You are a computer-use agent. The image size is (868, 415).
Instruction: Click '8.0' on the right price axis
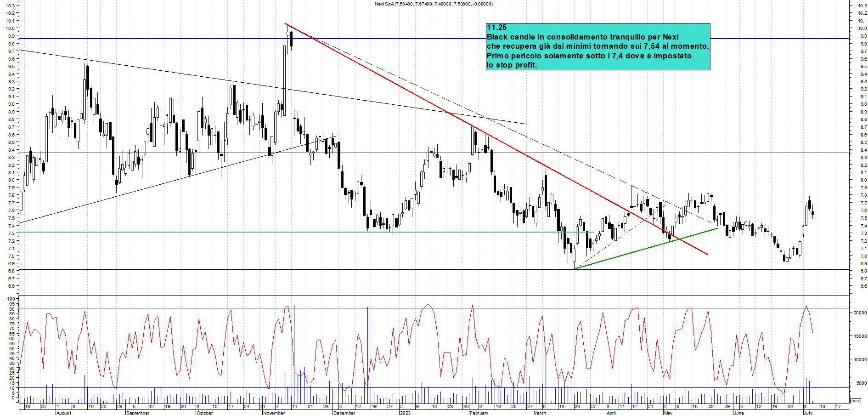tap(863, 180)
